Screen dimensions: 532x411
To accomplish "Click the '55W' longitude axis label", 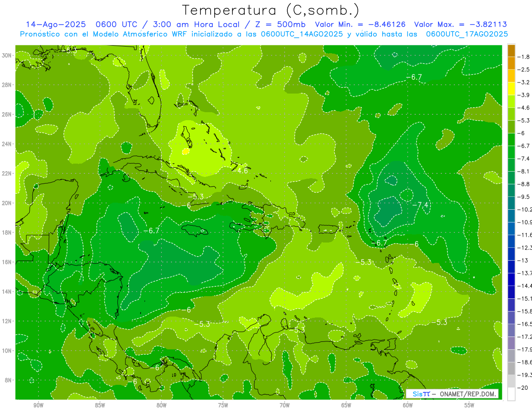I will pos(469,405).
